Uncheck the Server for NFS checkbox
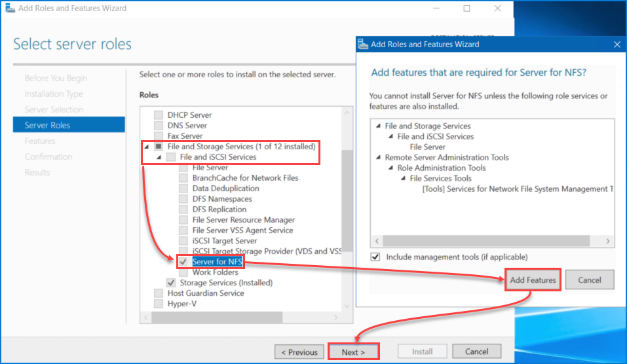The width and height of the screenshot is (627, 364). tap(183, 262)
